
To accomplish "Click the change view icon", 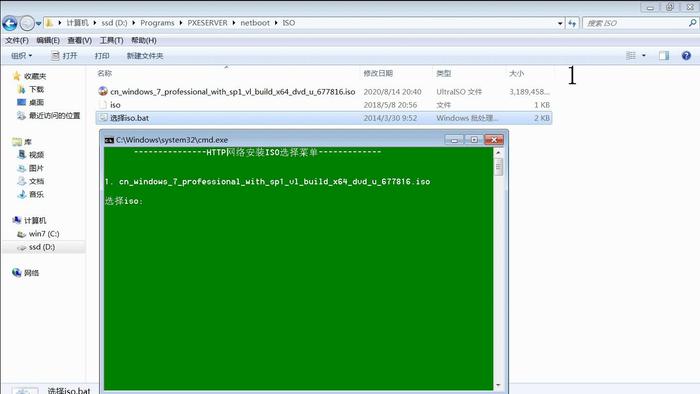I will click(x=631, y=56).
